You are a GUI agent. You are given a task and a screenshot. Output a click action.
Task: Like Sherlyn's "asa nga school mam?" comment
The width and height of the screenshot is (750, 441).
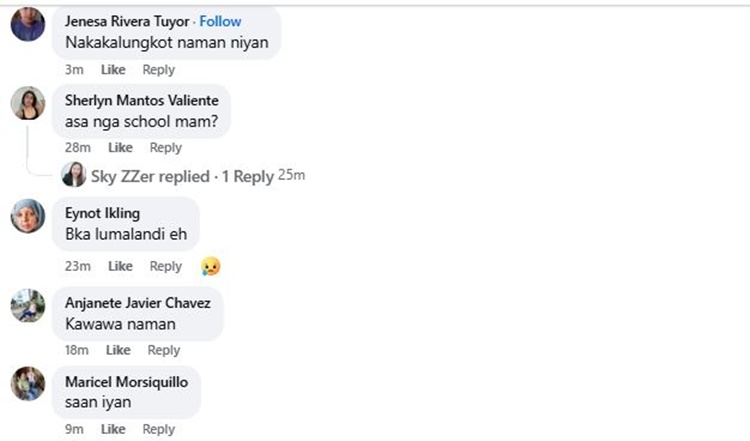pyautogui.click(x=120, y=148)
